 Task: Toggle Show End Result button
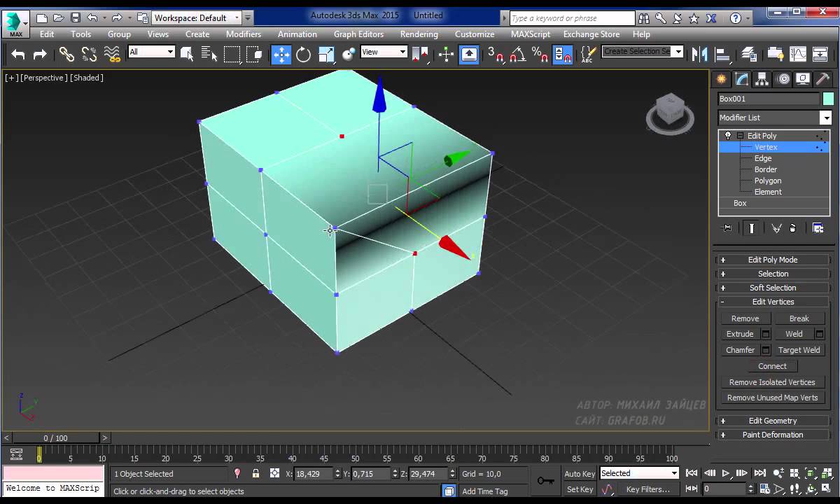751,228
